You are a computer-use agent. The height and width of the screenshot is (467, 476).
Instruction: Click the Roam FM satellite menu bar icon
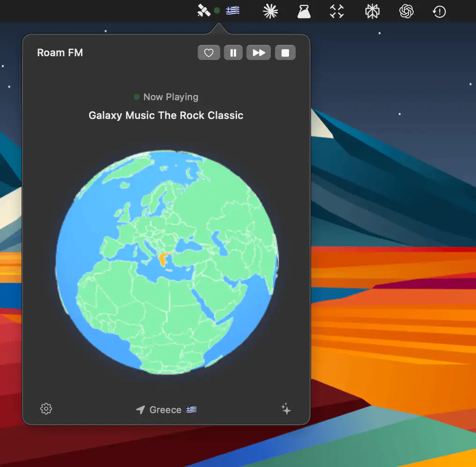tap(204, 11)
